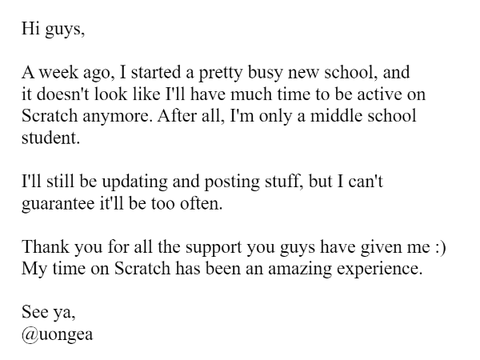Click "it doesn't look like" line start

click(x=91, y=94)
